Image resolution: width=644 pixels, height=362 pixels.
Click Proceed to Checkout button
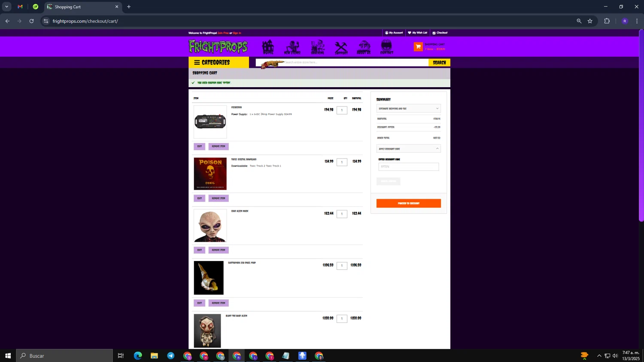[x=408, y=203]
